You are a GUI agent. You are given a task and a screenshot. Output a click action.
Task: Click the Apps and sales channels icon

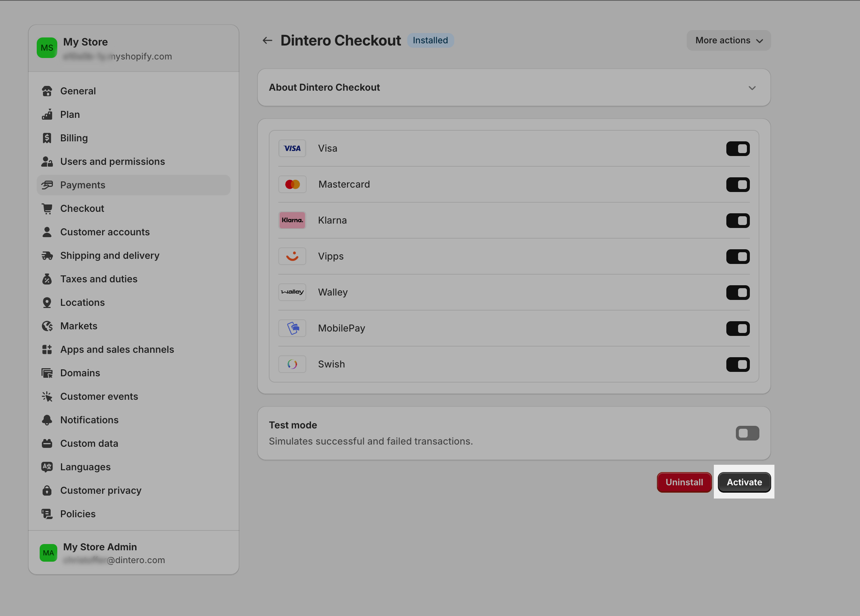pos(47,349)
